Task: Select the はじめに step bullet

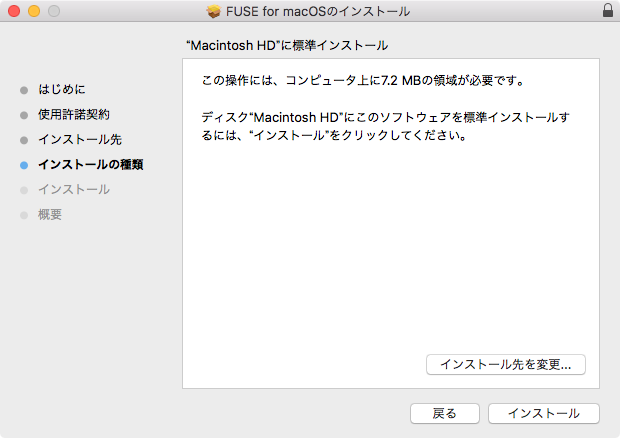Action: coord(24,90)
